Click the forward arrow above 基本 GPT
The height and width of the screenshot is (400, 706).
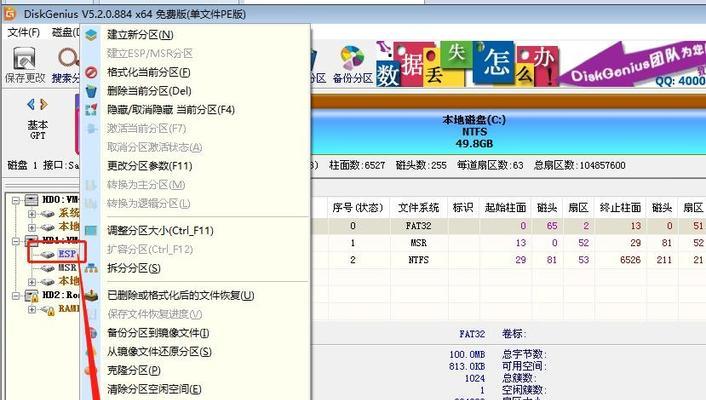(44, 105)
